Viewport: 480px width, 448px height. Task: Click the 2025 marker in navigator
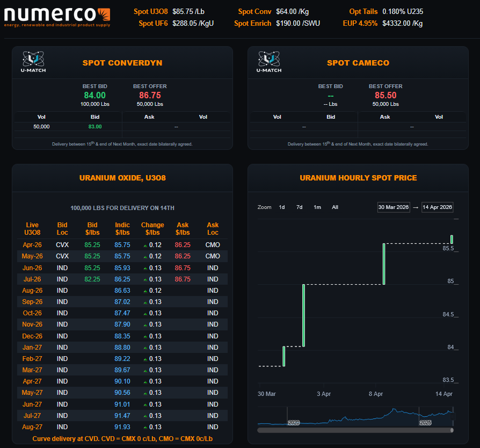425,423
